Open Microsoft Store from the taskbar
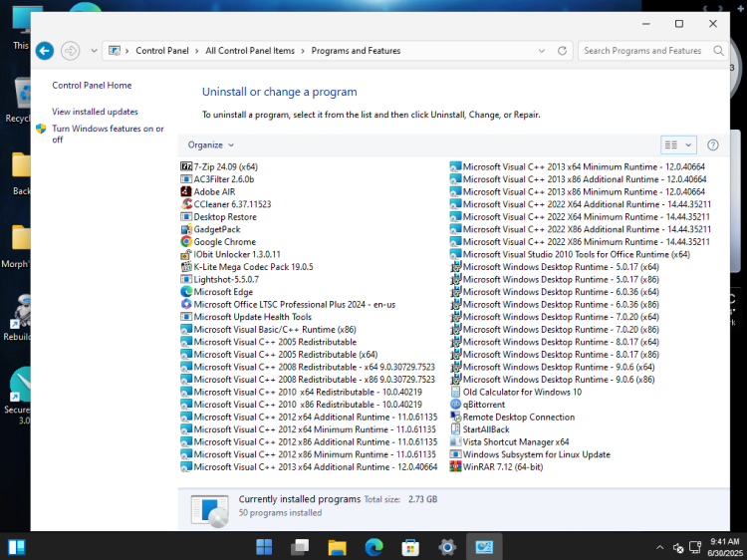This screenshot has width=747, height=560. pos(410,547)
